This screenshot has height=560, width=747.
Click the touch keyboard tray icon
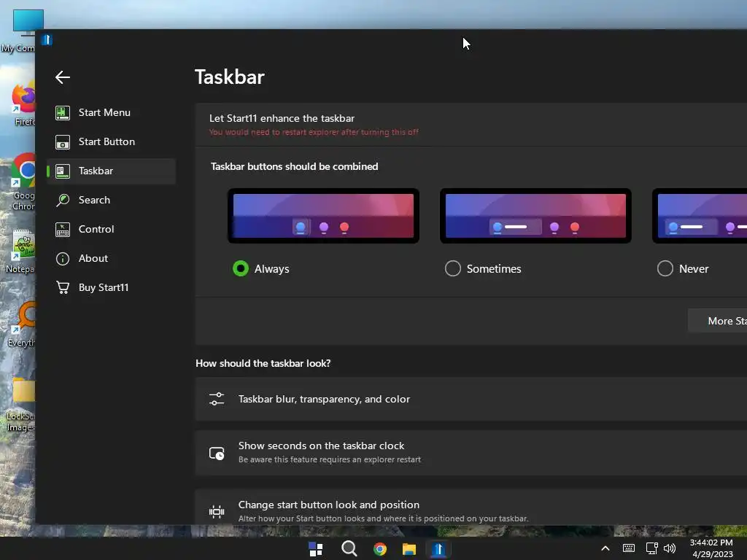point(629,548)
